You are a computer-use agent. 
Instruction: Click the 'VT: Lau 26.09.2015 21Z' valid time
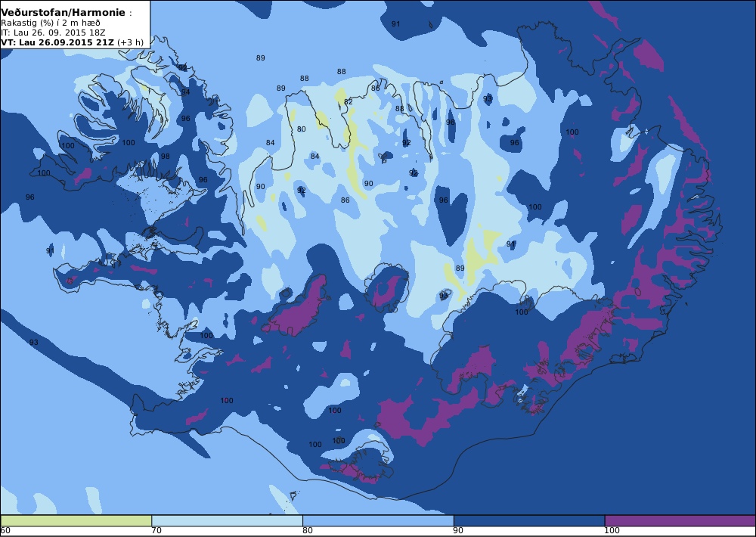57,42
